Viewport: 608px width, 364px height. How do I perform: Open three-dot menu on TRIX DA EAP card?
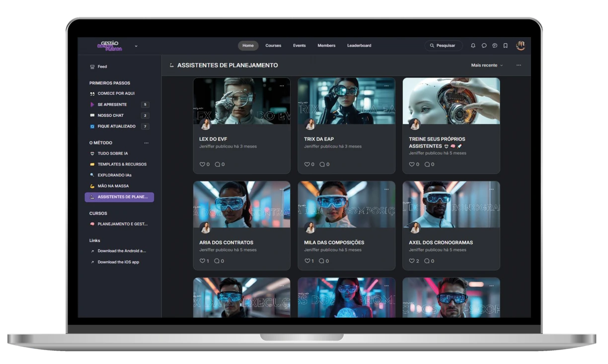(x=386, y=86)
